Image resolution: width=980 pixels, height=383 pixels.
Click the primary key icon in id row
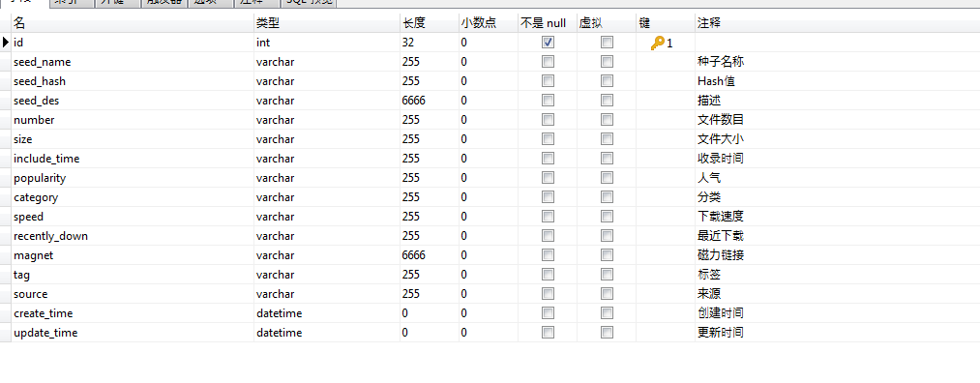pos(658,44)
